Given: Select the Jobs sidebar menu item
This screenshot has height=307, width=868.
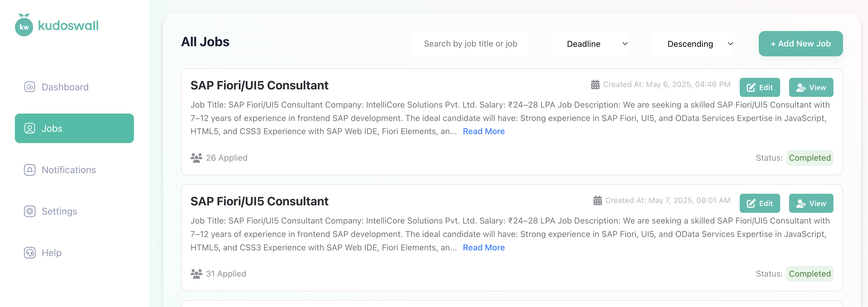Looking at the screenshot, I should click(74, 128).
